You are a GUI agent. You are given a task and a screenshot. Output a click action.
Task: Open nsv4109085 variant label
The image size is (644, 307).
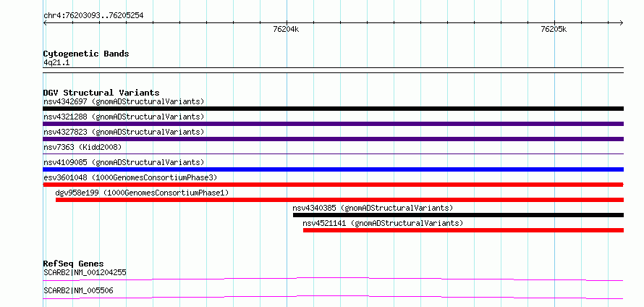point(124,162)
